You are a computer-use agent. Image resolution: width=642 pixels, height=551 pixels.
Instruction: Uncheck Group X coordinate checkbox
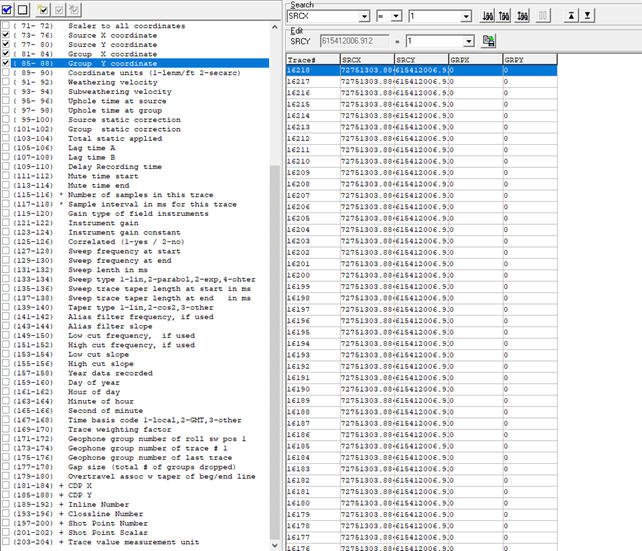[x=8, y=54]
